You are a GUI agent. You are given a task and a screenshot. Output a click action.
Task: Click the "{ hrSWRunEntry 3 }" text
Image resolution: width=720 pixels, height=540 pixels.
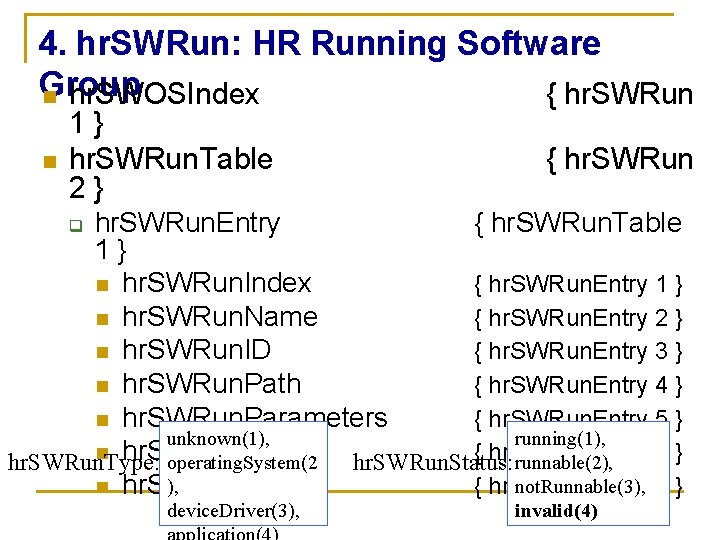578,352
